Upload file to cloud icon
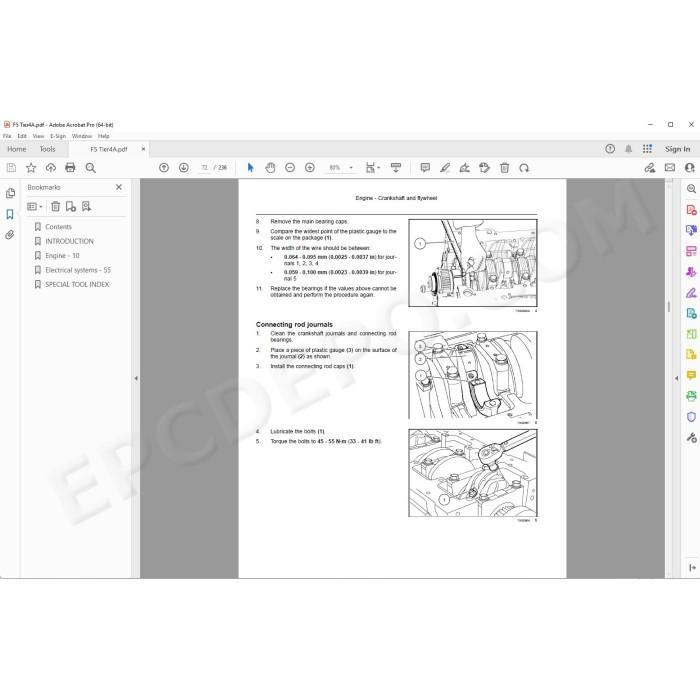The image size is (700, 700). [x=50, y=168]
